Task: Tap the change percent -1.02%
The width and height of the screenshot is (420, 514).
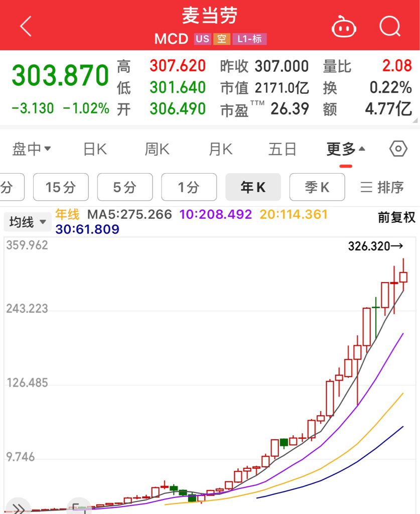Action: tap(86, 108)
